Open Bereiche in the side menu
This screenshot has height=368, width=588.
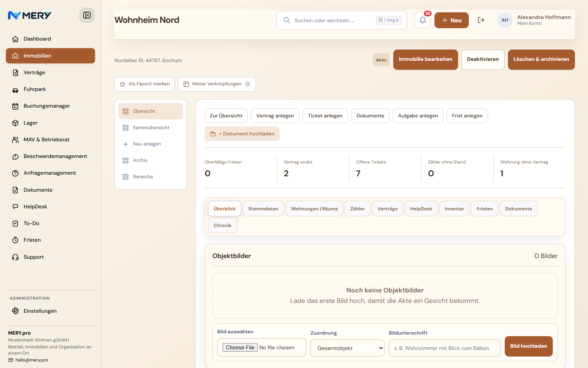click(x=151, y=177)
